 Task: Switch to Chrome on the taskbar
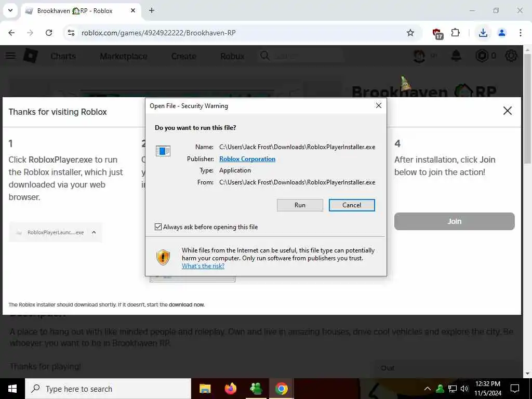point(281,389)
